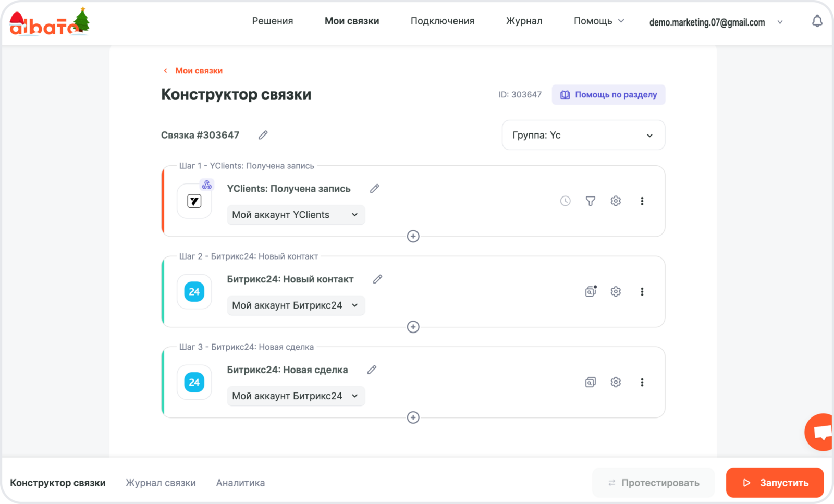Rename the YClients: Получена запись step
This screenshot has height=504, width=834.
pos(374,189)
